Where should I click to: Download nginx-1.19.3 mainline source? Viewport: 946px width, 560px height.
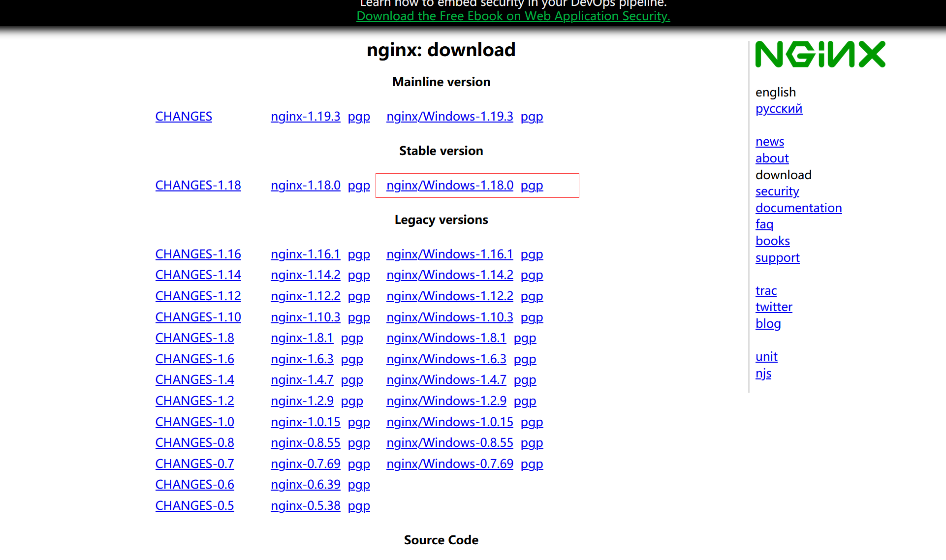pyautogui.click(x=305, y=117)
